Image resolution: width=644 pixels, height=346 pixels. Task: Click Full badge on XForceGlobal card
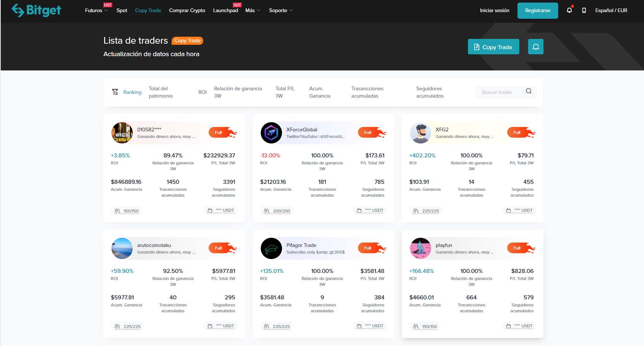tap(372, 132)
